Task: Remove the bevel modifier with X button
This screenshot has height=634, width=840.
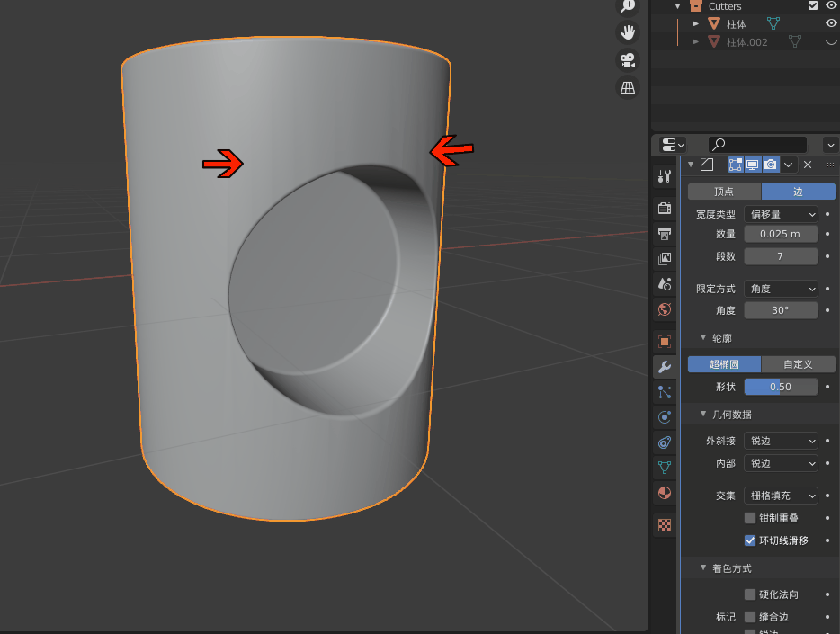Action: (x=808, y=165)
